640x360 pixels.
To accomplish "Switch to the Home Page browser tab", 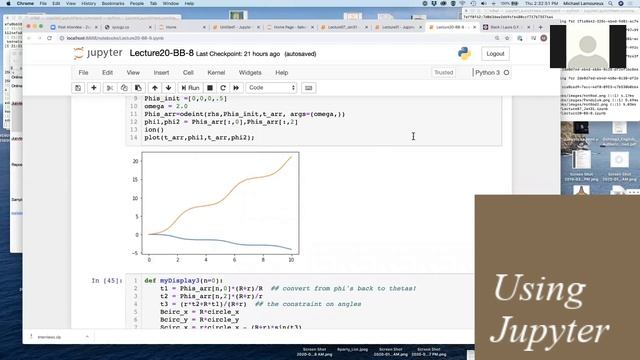I will pyautogui.click(x=290, y=27).
